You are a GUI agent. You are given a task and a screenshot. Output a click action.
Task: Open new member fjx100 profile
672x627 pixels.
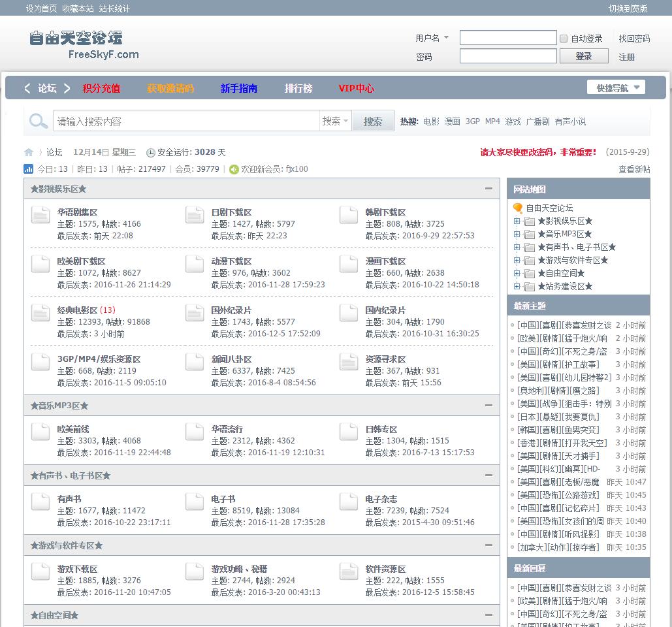pos(296,169)
